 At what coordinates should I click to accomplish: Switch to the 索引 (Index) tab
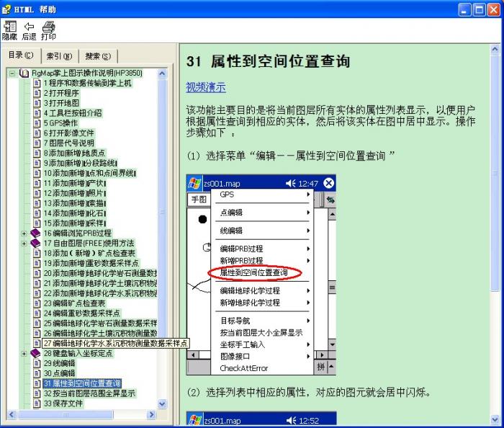(x=59, y=55)
